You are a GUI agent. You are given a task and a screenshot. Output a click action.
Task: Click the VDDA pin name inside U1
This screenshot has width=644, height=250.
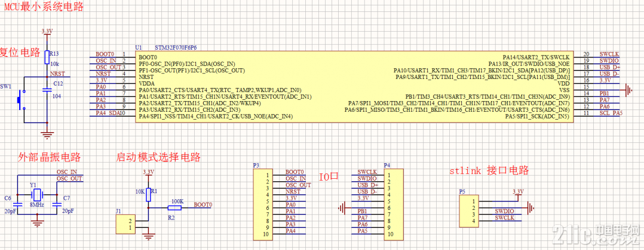(x=146, y=84)
